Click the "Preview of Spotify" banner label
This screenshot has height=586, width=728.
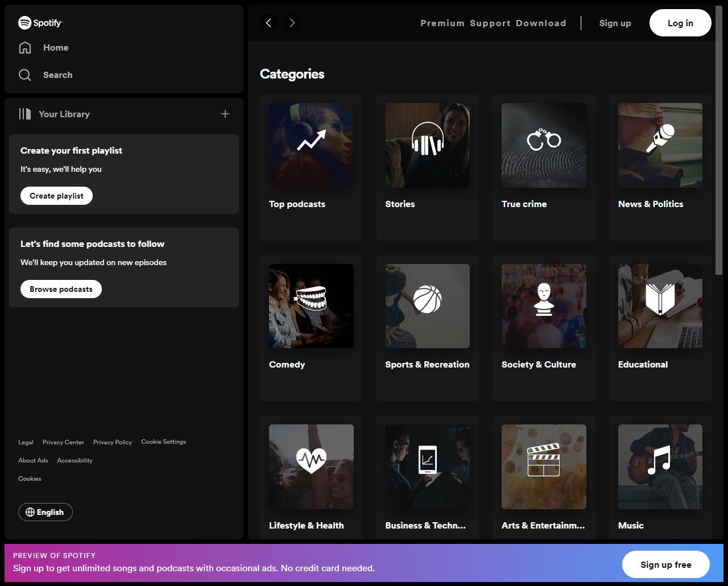(54, 555)
